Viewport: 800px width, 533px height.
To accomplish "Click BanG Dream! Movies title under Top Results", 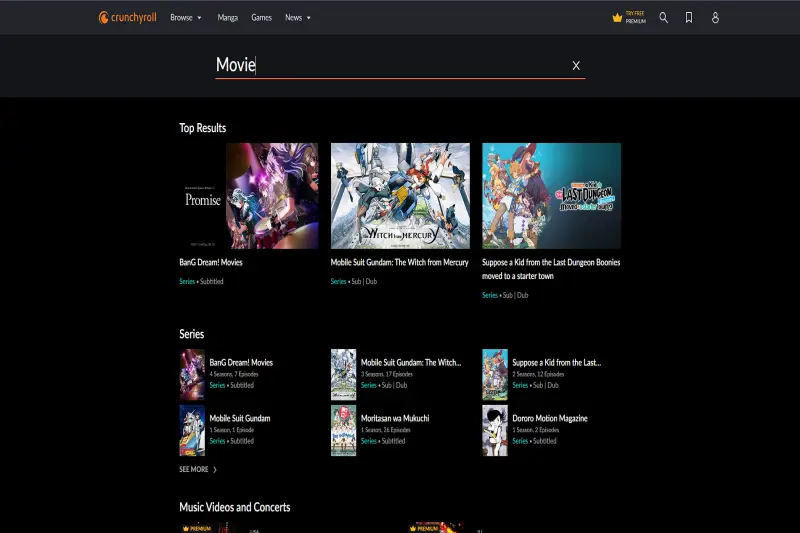I will point(211,262).
